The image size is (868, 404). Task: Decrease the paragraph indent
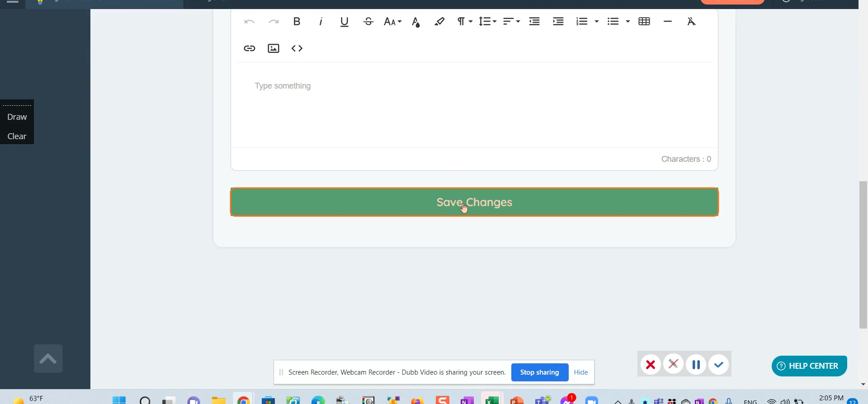coord(534,21)
